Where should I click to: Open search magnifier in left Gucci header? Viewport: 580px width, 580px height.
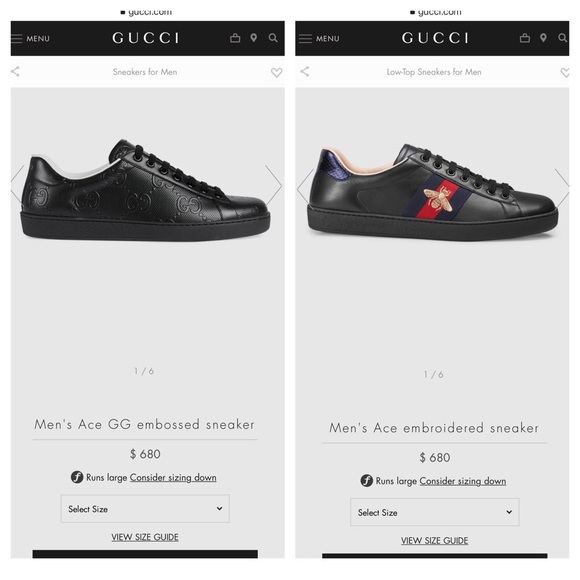click(273, 38)
